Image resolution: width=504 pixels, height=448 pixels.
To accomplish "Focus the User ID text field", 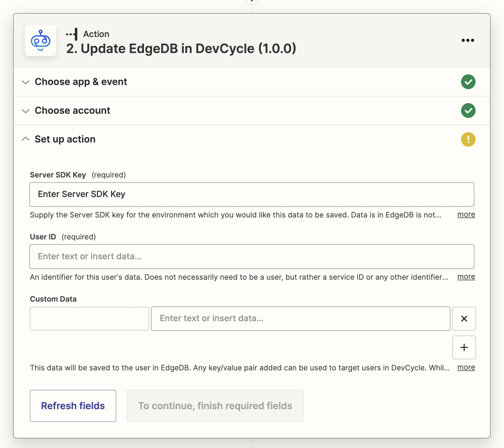I will tap(251, 256).
